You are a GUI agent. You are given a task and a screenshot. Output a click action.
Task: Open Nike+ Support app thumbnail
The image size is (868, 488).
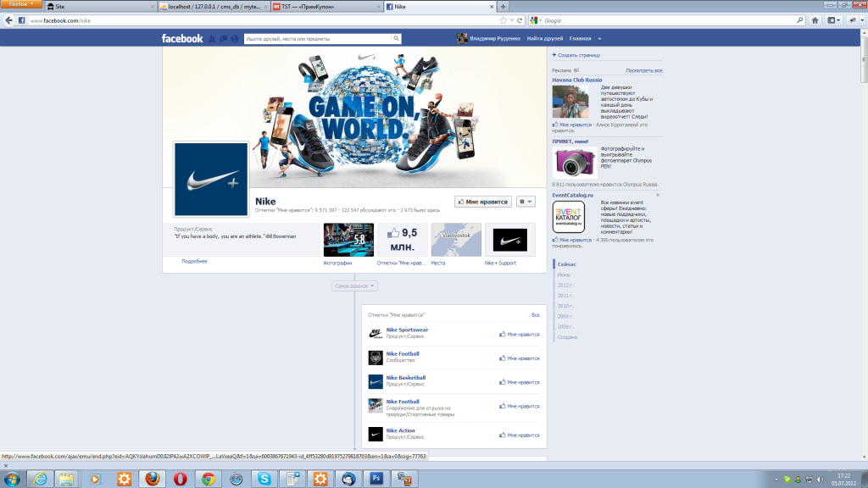pyautogui.click(x=509, y=240)
